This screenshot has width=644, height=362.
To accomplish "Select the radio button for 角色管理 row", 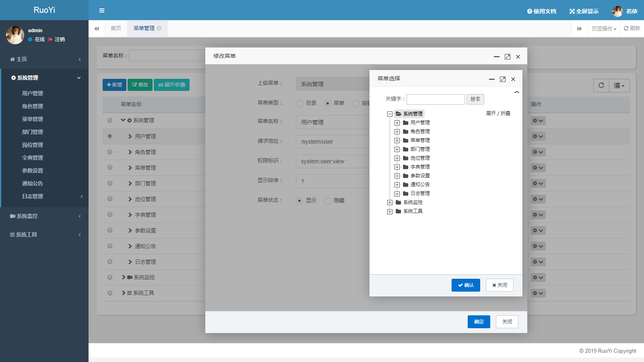I will (110, 152).
